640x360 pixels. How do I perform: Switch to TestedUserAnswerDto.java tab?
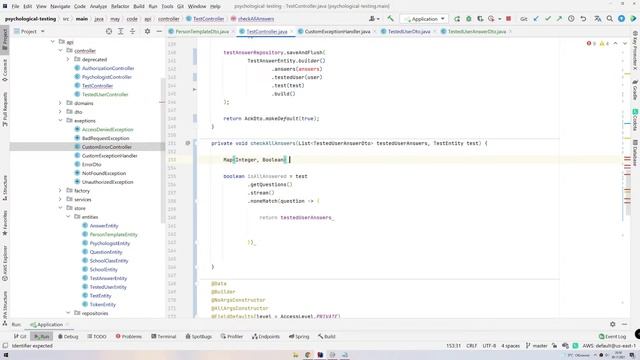(x=476, y=31)
